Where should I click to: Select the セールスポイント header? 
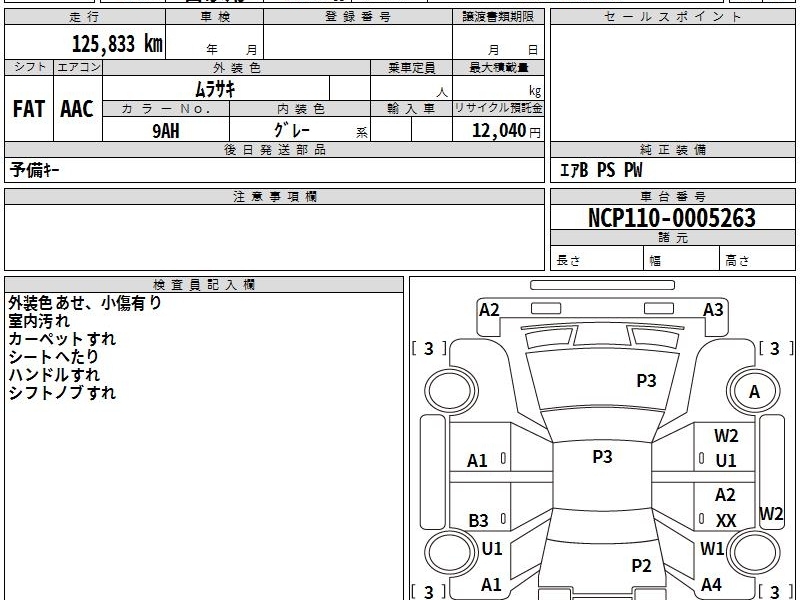pyautogui.click(x=672, y=17)
